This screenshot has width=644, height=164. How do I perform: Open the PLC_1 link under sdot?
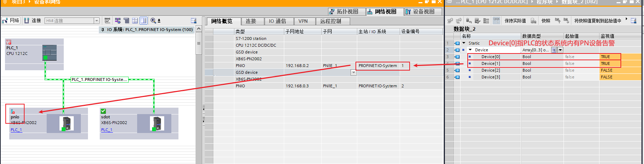click(107, 130)
